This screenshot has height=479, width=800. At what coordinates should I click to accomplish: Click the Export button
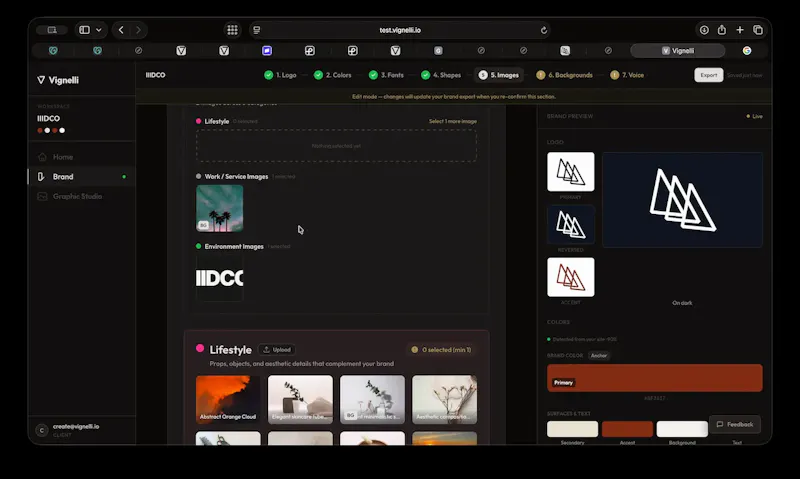pyautogui.click(x=709, y=75)
